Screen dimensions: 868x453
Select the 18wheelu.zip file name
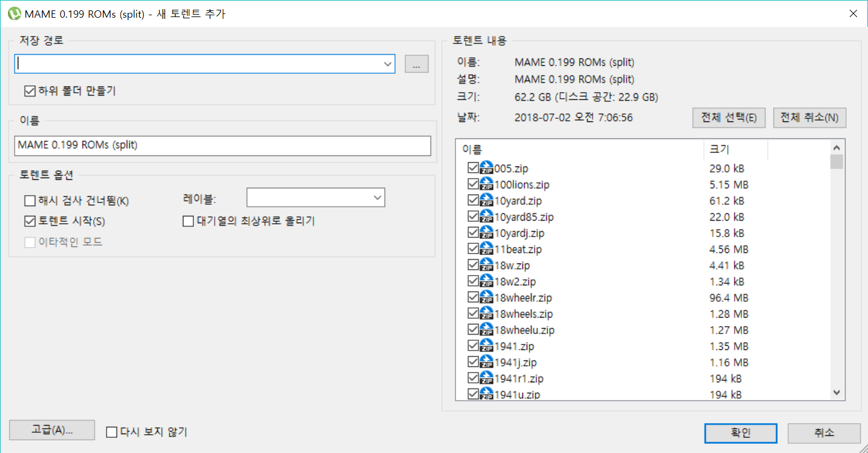pyautogui.click(x=524, y=330)
